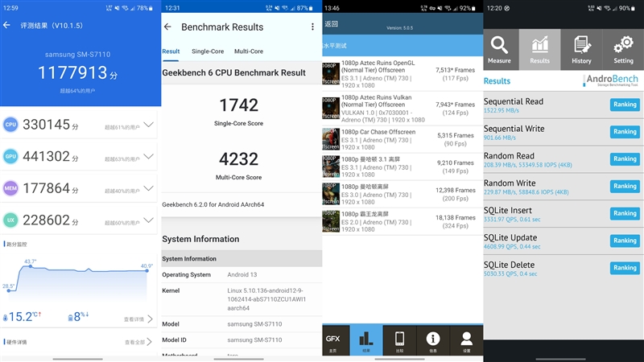Expand the MEM score section

point(148,188)
